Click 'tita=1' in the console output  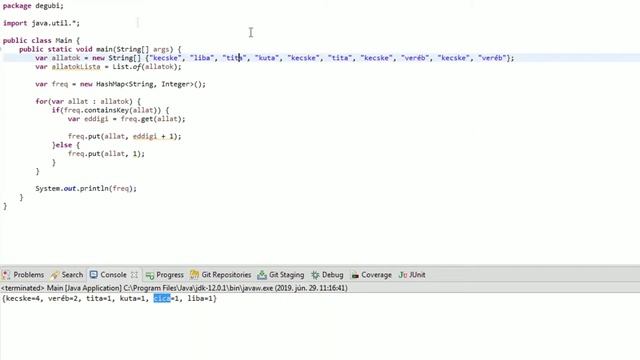coord(99,298)
